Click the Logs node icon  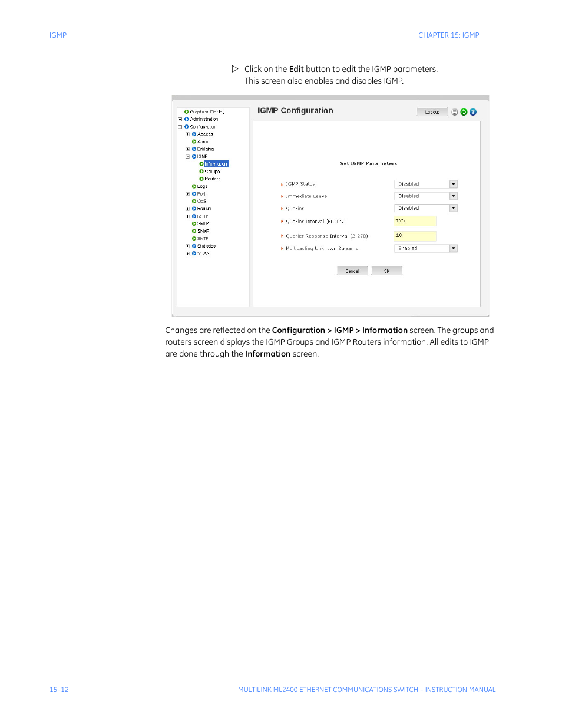point(194,186)
